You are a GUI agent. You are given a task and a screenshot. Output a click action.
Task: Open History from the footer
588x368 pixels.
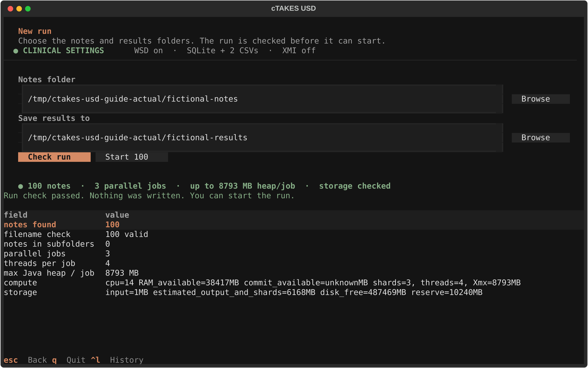click(117, 360)
